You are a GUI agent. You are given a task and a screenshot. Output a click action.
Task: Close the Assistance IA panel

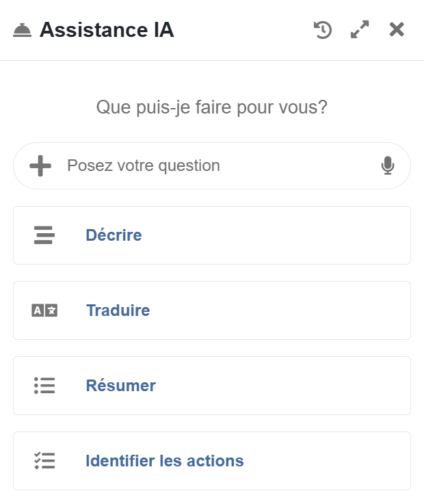(x=397, y=29)
